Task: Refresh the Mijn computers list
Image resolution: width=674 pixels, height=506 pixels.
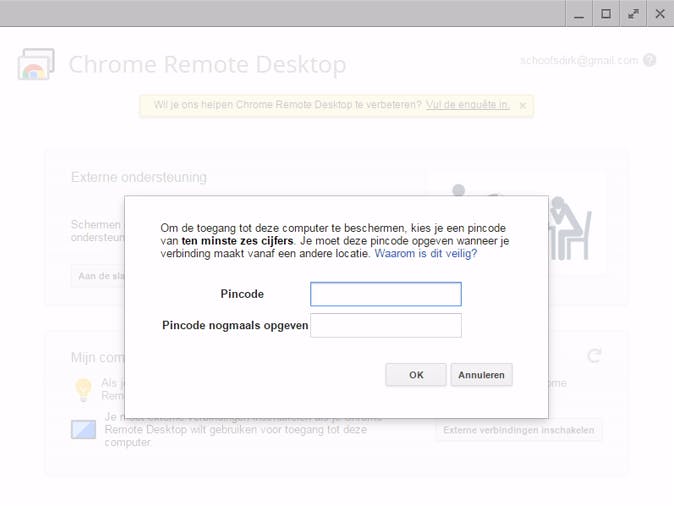Action: click(x=594, y=356)
